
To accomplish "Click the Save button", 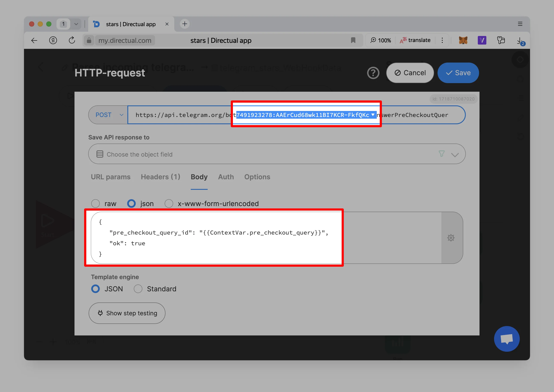I will pyautogui.click(x=458, y=73).
